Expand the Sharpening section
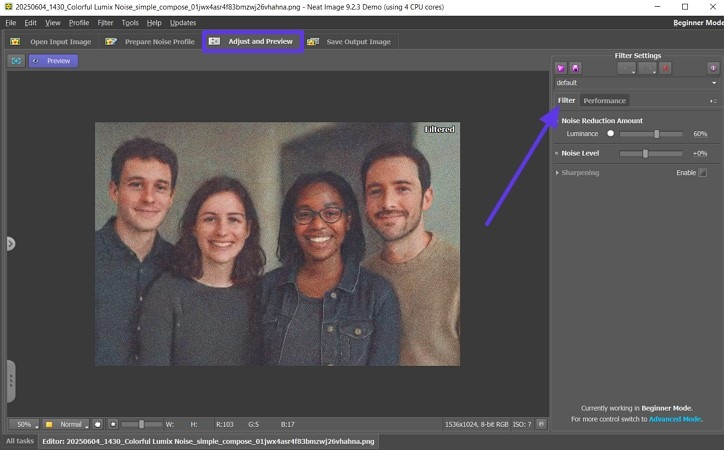724x450 pixels. click(557, 173)
